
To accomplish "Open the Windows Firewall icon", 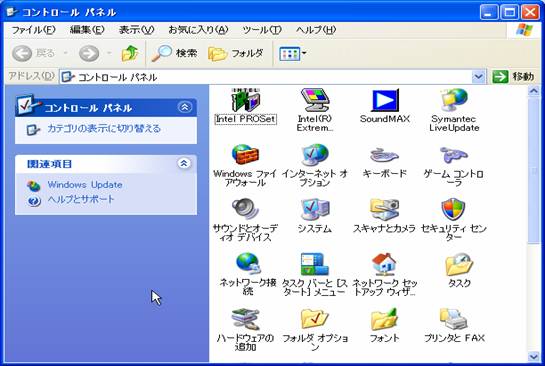I will point(245,155).
